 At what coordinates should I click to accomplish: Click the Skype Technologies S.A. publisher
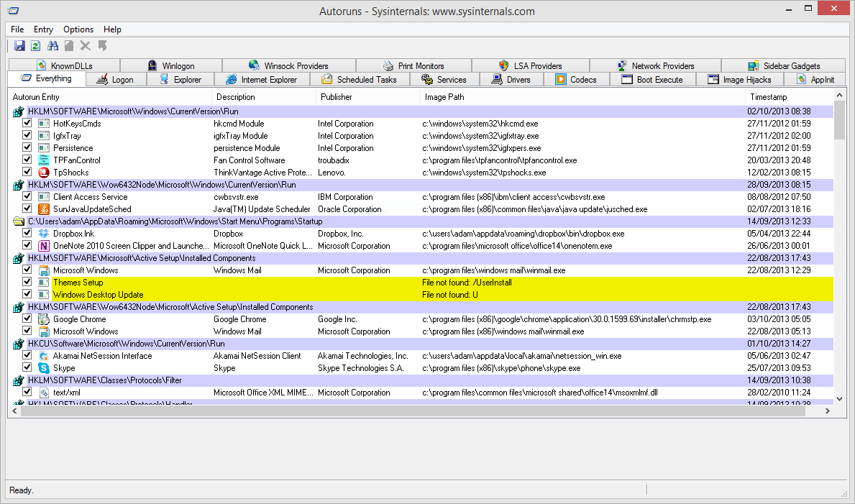coord(361,368)
